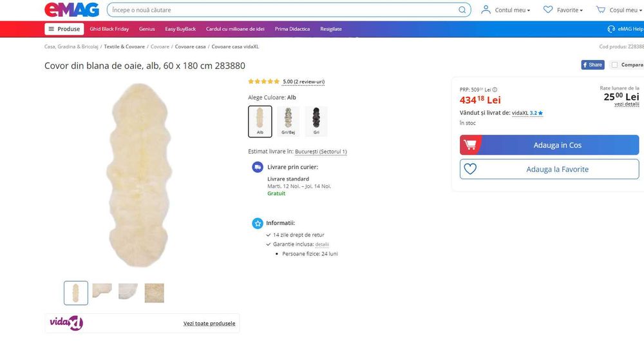Image resolution: width=644 pixels, height=343 pixels.
Task: Open the Resigilate menu item
Action: click(x=331, y=29)
